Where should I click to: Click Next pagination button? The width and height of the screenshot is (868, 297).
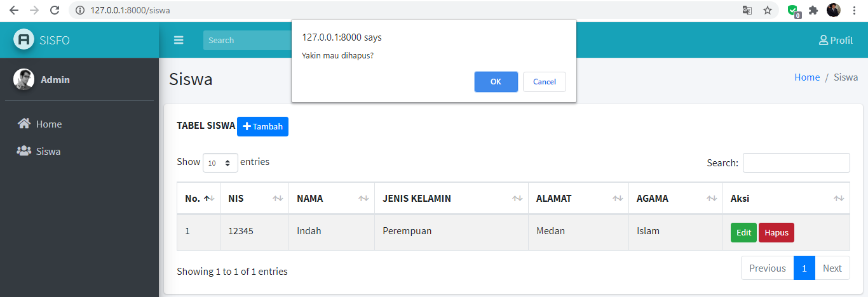click(832, 268)
